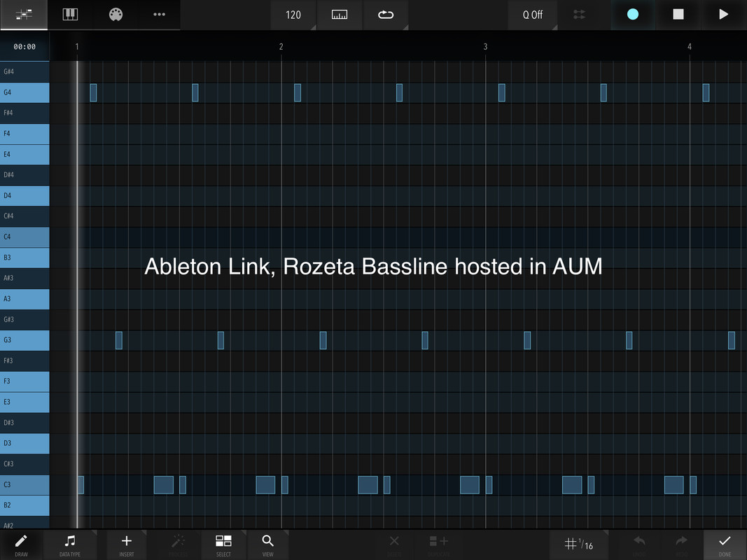The image size is (747, 560).
Task: Jump to bar 3 on the ruler
Action: tap(485, 47)
